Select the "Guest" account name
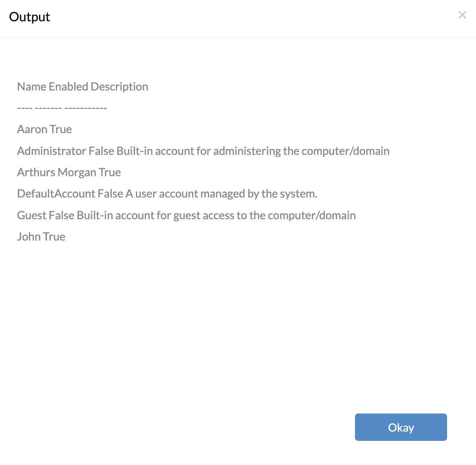476x465 pixels. pos(32,215)
